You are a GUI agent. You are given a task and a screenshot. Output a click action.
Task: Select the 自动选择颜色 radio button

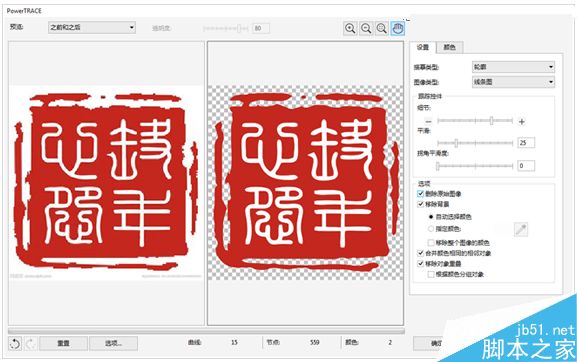[431, 217]
